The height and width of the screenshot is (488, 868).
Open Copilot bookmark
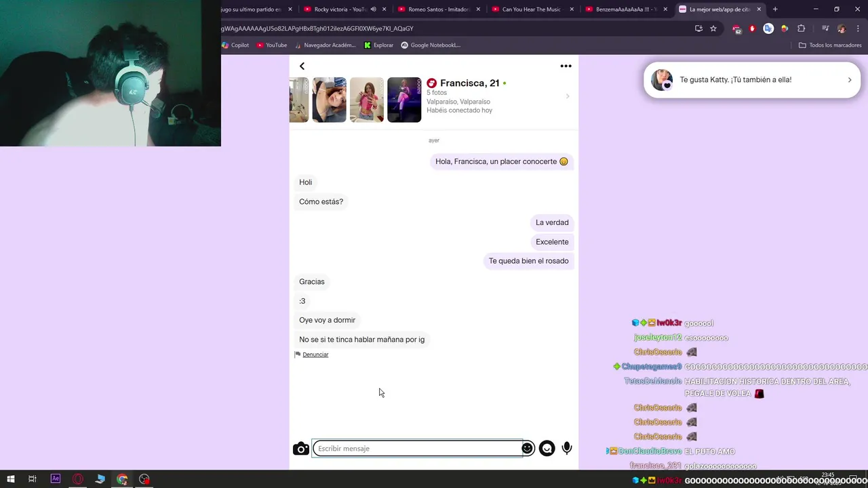[x=235, y=45]
